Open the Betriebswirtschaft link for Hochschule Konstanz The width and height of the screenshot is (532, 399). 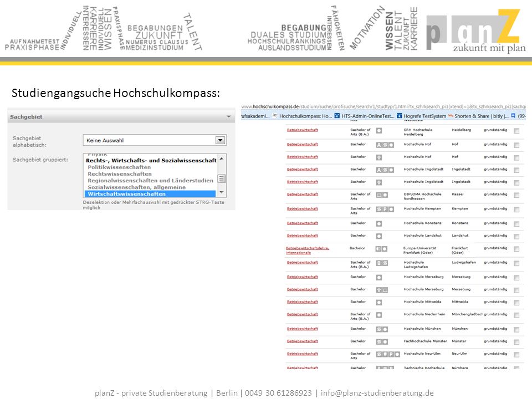click(x=303, y=223)
